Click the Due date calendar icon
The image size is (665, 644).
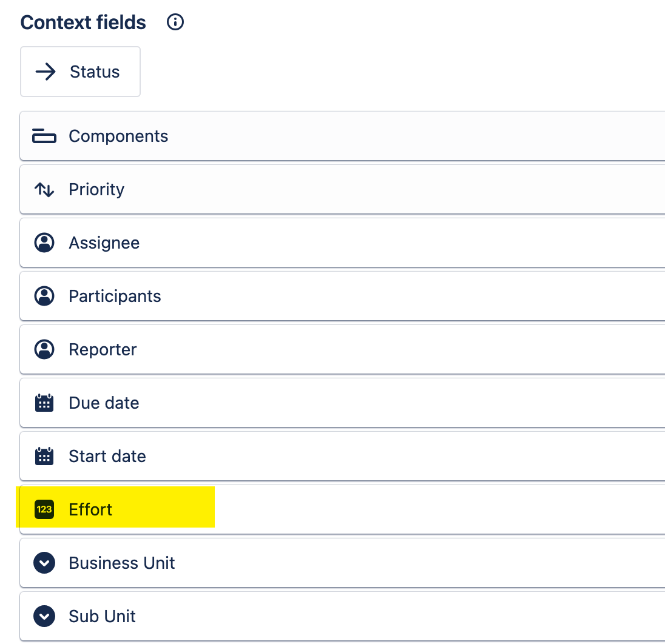[x=44, y=403]
